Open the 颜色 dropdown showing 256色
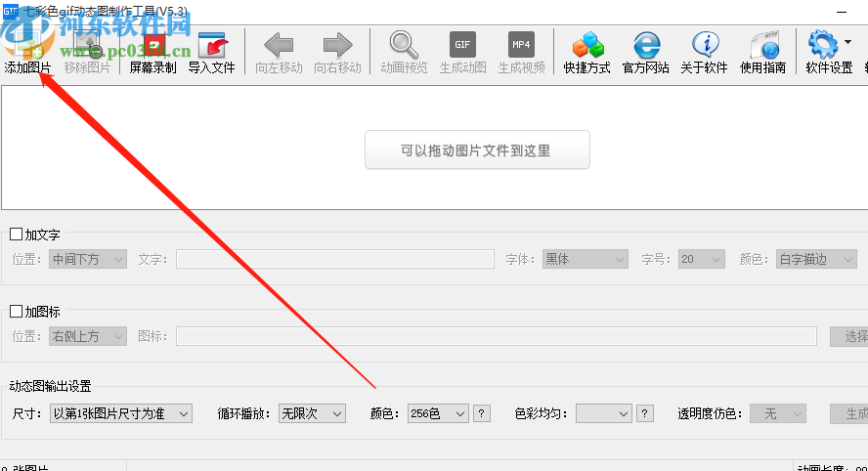Screen dimensions: 868x471 tap(438, 413)
